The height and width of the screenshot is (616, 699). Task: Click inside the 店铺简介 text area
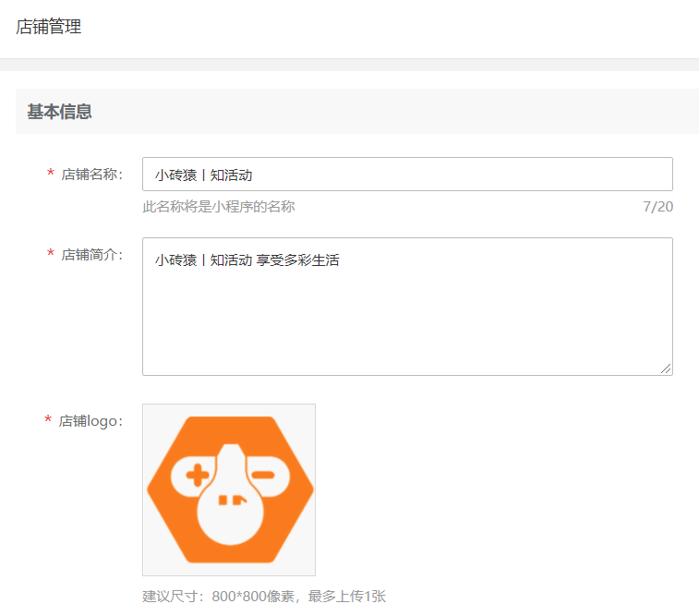407,307
